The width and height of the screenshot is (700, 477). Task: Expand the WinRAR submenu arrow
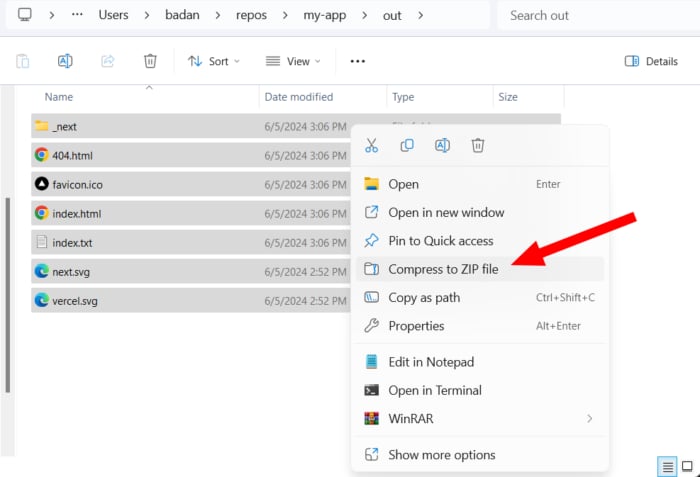pos(590,418)
